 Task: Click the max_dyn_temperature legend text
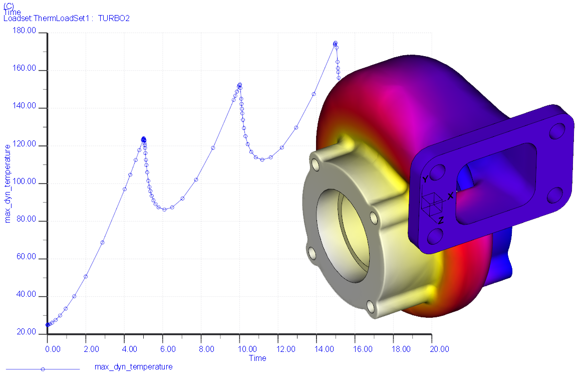pos(133,367)
